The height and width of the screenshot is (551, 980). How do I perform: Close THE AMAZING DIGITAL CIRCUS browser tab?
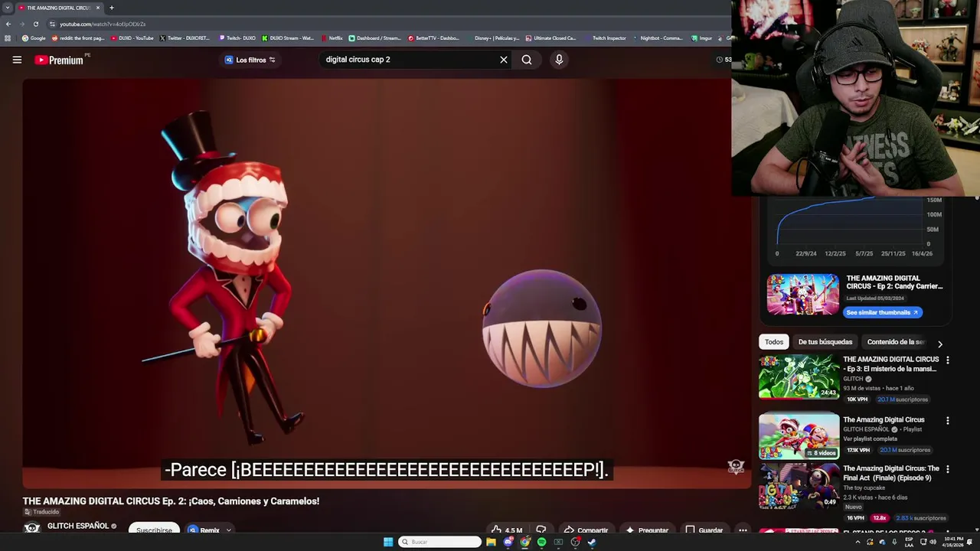pyautogui.click(x=98, y=8)
